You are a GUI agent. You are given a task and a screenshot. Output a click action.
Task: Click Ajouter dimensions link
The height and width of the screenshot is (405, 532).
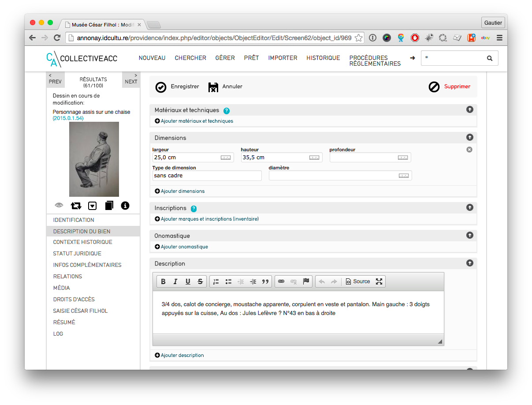coord(180,191)
